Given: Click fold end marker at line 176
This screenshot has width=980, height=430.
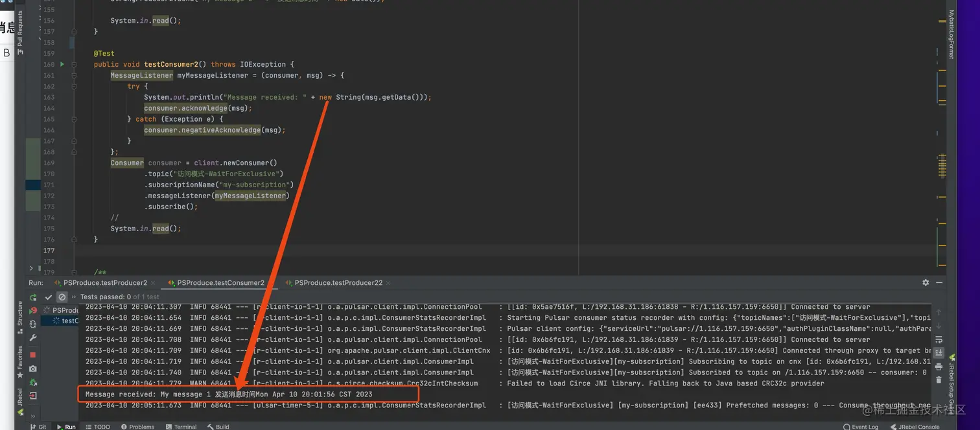Looking at the screenshot, I should (x=74, y=239).
